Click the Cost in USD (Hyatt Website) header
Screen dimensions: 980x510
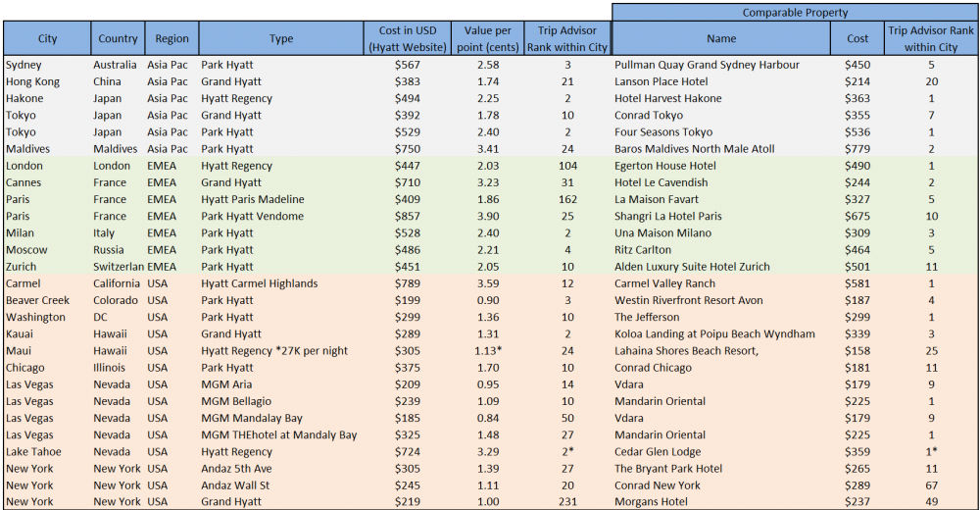click(408, 39)
